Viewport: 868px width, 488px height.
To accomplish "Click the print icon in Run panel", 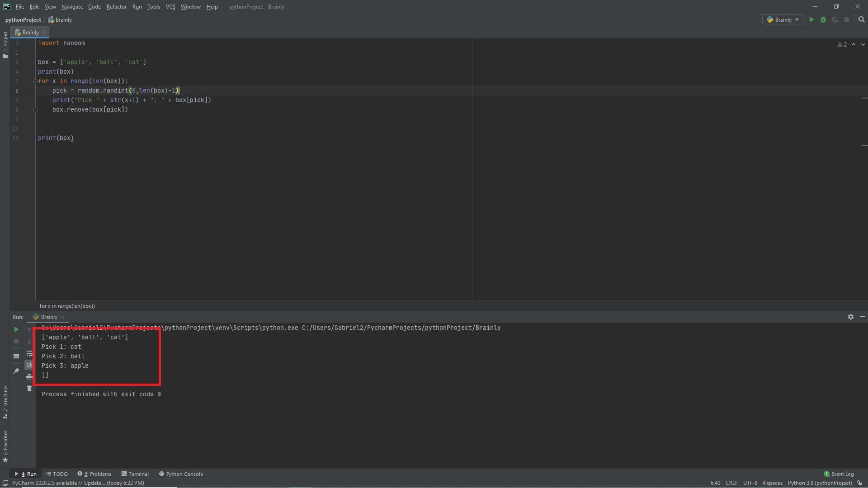I will point(29,377).
